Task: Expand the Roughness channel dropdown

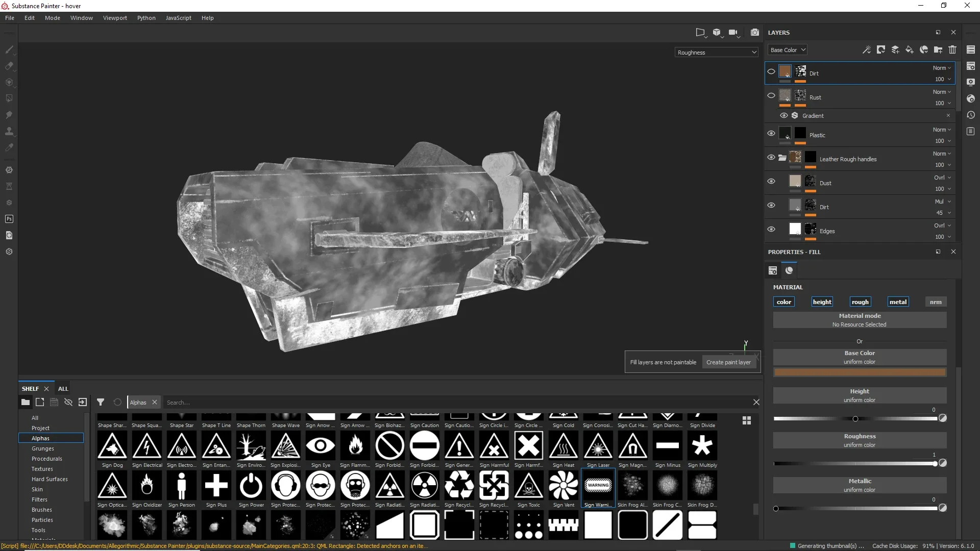Action: 716,52
